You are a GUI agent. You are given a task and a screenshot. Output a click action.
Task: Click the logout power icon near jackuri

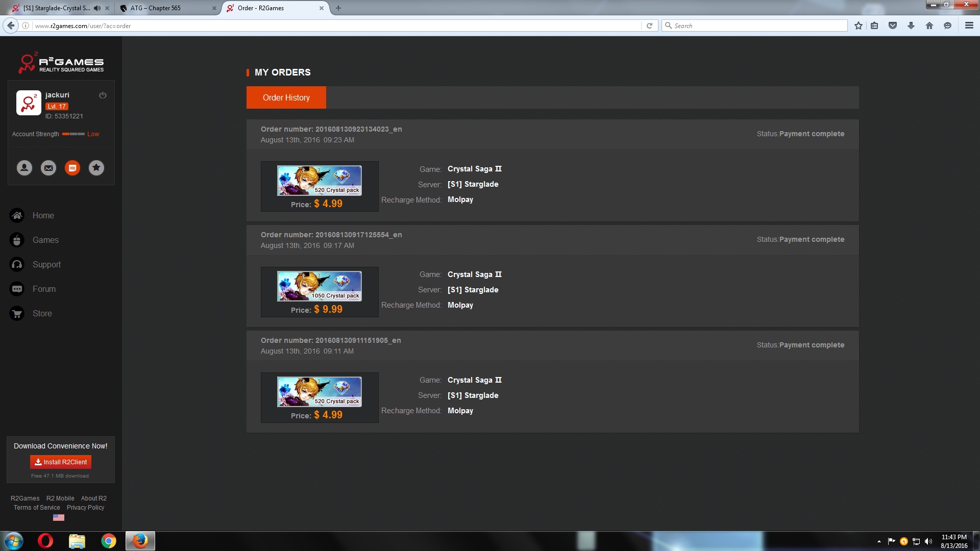103,95
